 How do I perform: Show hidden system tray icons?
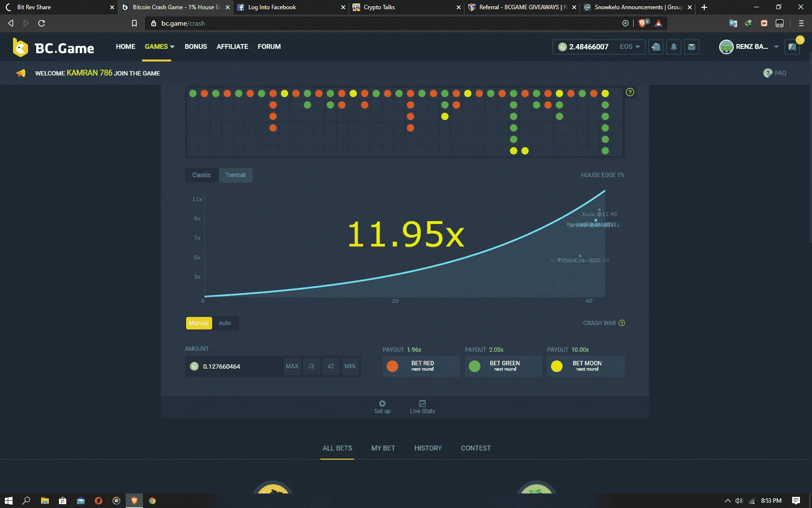pos(727,501)
